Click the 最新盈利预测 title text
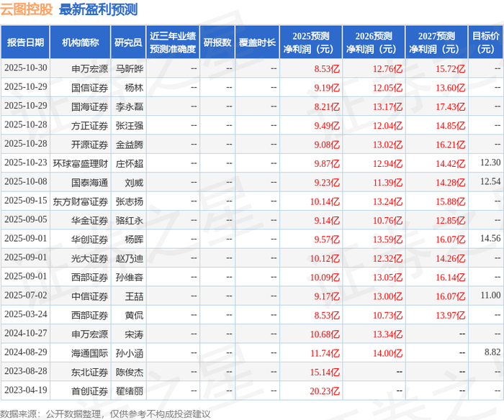 [x=99, y=9]
